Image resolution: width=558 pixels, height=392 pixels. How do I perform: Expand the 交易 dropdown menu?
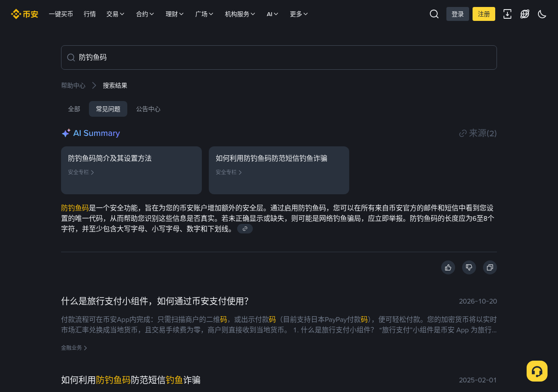(x=116, y=14)
